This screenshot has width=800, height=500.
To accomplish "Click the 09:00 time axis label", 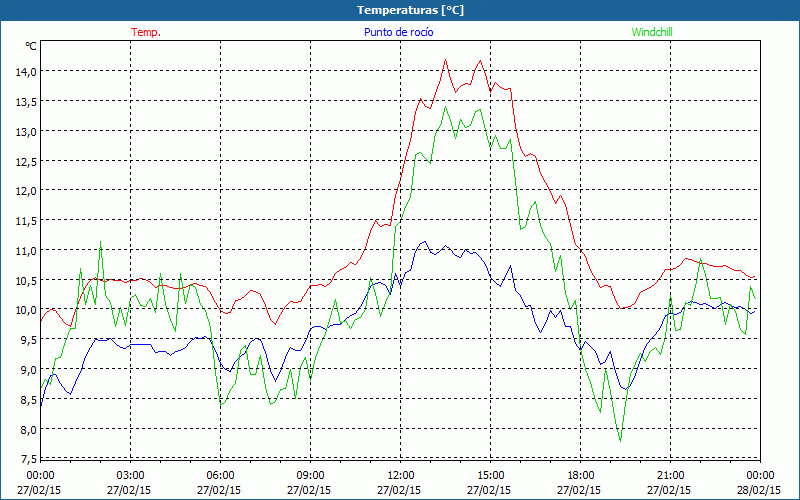I will (310, 476).
